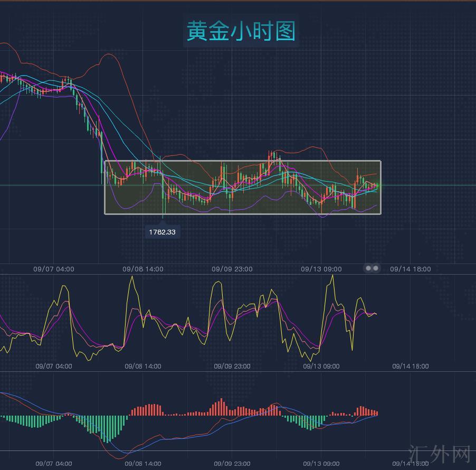Click 09/13 09:00 on the main chart axis

[321, 269]
